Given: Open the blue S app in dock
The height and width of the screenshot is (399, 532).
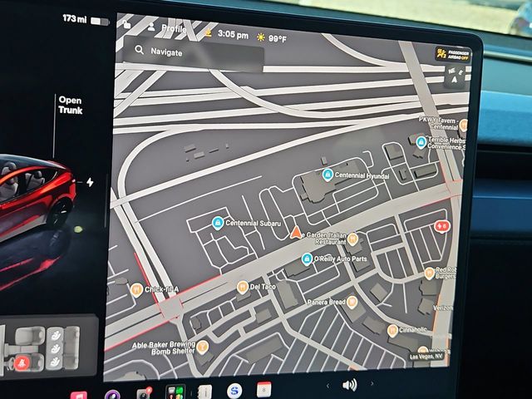Looking at the screenshot, I should pos(234,391).
